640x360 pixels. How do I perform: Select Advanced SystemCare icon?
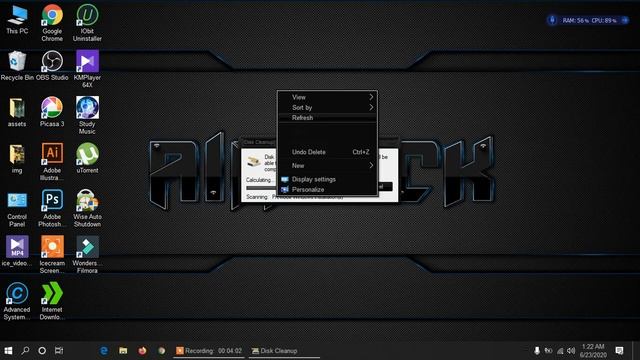(17, 302)
